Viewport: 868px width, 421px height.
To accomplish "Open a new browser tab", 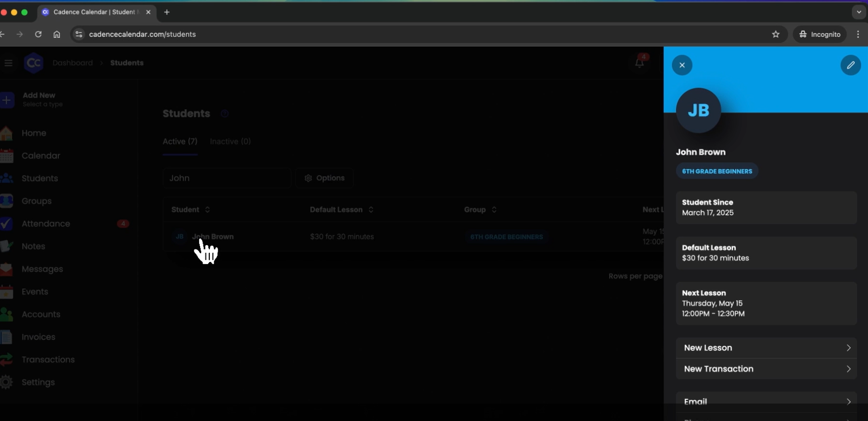I will (x=167, y=12).
